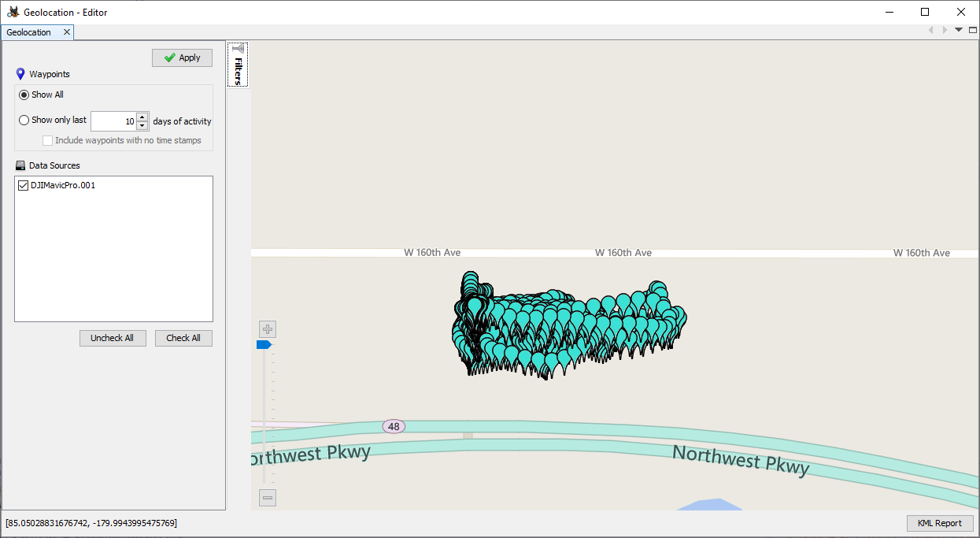
Task: Click the map zoom-in plus icon
Action: point(267,328)
